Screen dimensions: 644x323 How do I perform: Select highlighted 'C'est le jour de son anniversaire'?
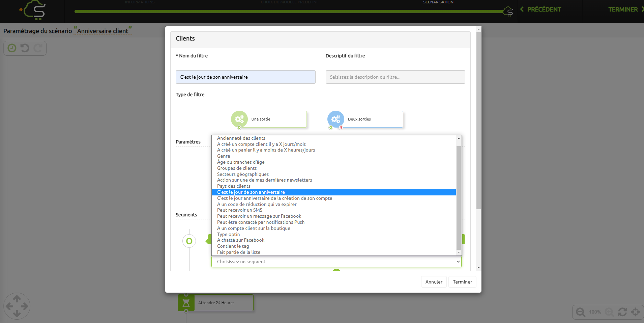(x=333, y=192)
